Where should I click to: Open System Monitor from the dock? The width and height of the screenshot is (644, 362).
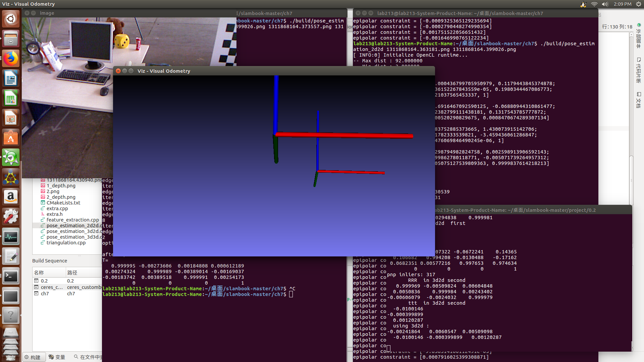(x=11, y=237)
